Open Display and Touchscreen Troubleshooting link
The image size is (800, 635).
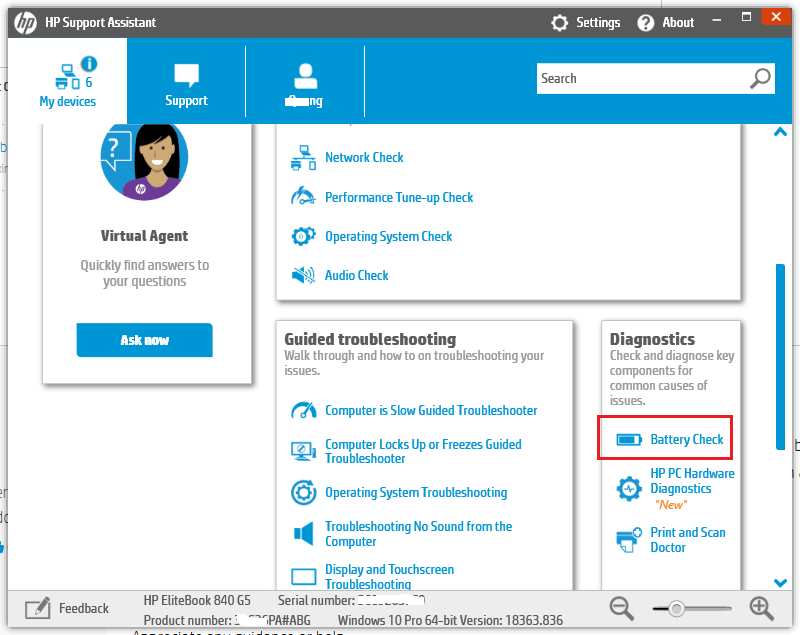[x=389, y=577]
